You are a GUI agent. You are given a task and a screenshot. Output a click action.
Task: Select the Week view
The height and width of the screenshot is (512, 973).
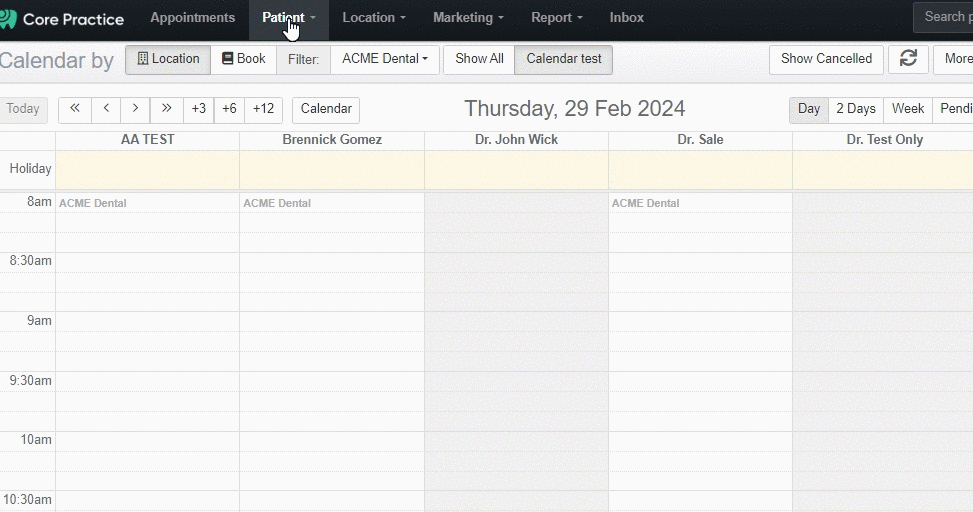point(908,109)
